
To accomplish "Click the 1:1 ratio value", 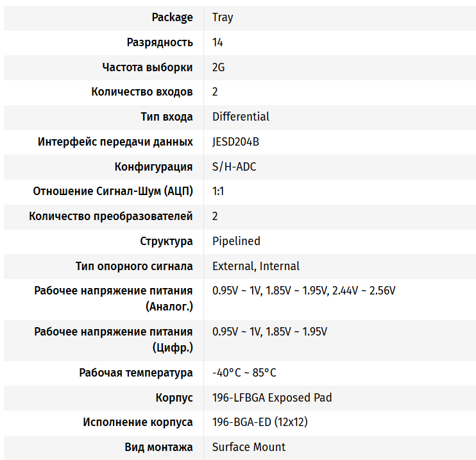I will 218,192.
